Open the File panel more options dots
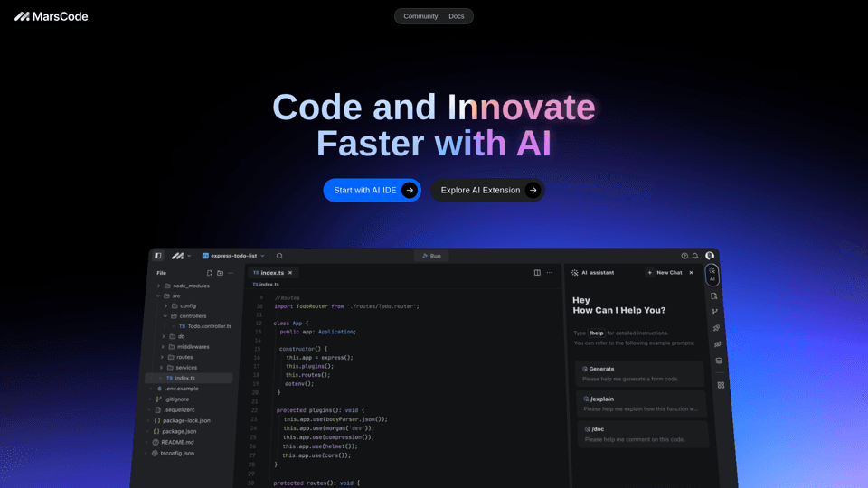The width and height of the screenshot is (868, 488). 231,273
